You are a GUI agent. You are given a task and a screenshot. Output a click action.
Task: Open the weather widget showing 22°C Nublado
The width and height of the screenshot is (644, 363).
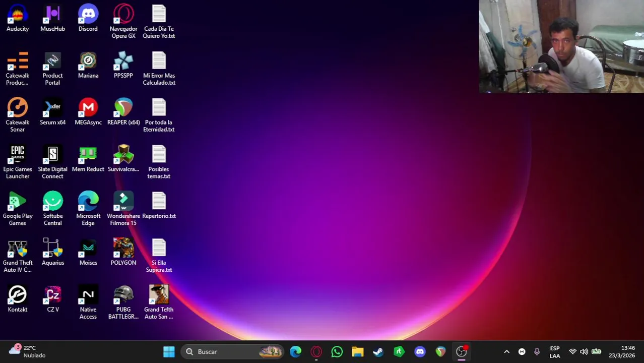coord(27,351)
